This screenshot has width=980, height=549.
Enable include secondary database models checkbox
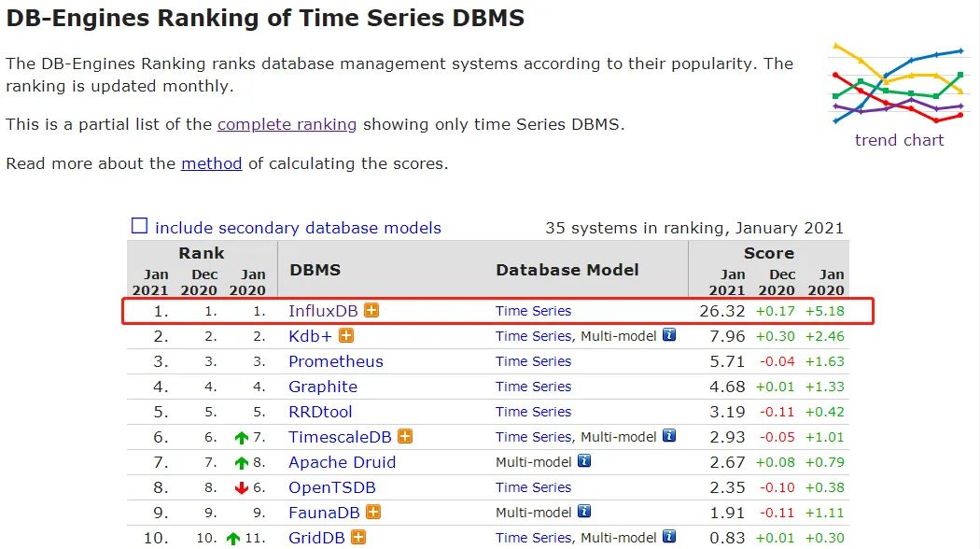[x=139, y=226]
